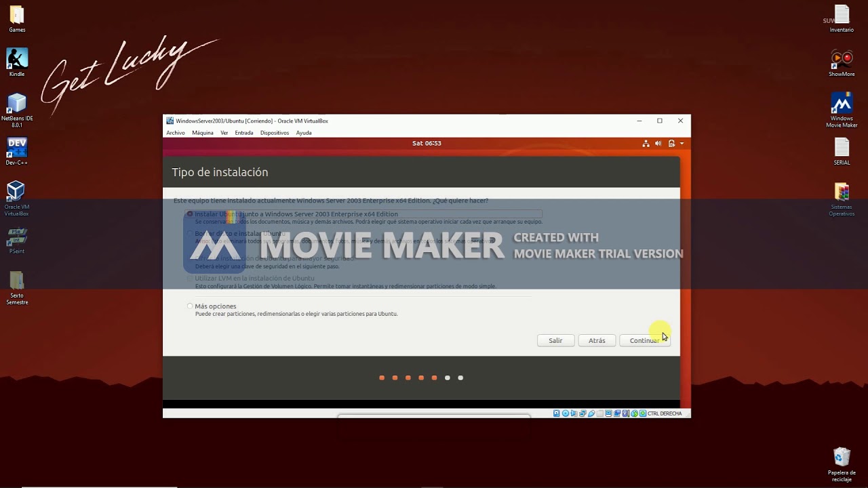Tick the Utilizar LVM checkbox
Viewport: 868px width, 488px height.
pyautogui.click(x=190, y=279)
